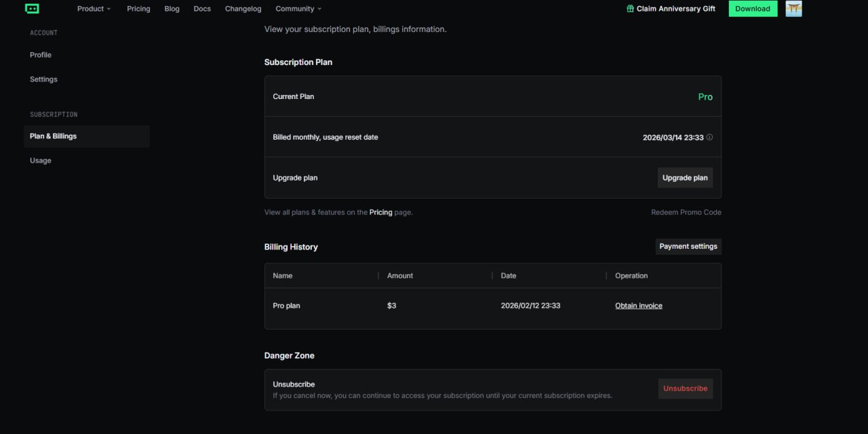The height and width of the screenshot is (434, 868).
Task: Click the Obtain invoice link
Action: click(638, 306)
